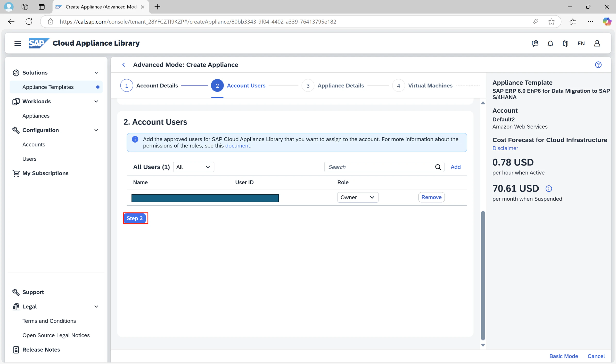This screenshot has width=616, height=364.
Task: Click the user Search field
Action: point(384,167)
